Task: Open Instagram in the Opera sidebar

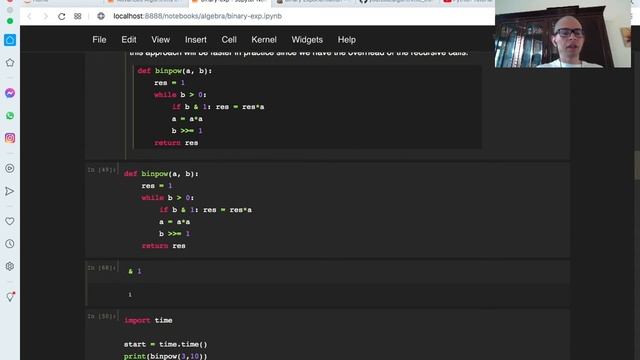Action: point(10,138)
